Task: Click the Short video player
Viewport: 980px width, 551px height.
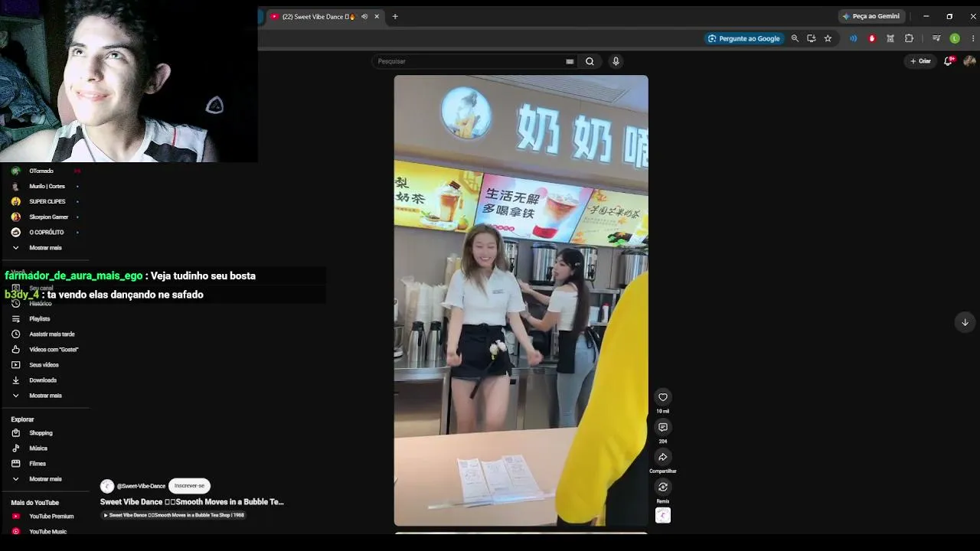Action: click(x=521, y=301)
